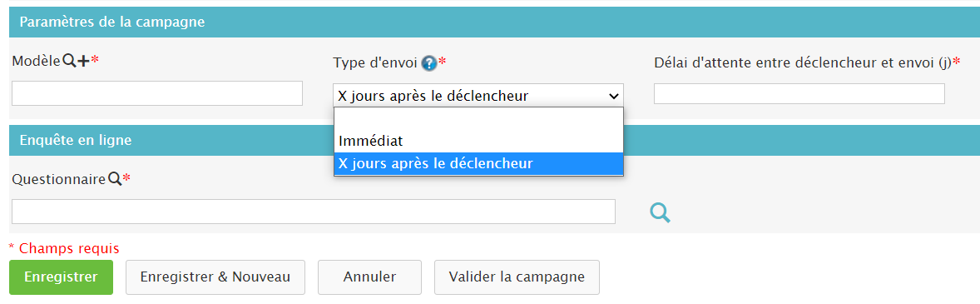This screenshot has height=304, width=980.
Task: Click the Délai d'attente field label
Action: click(x=803, y=62)
